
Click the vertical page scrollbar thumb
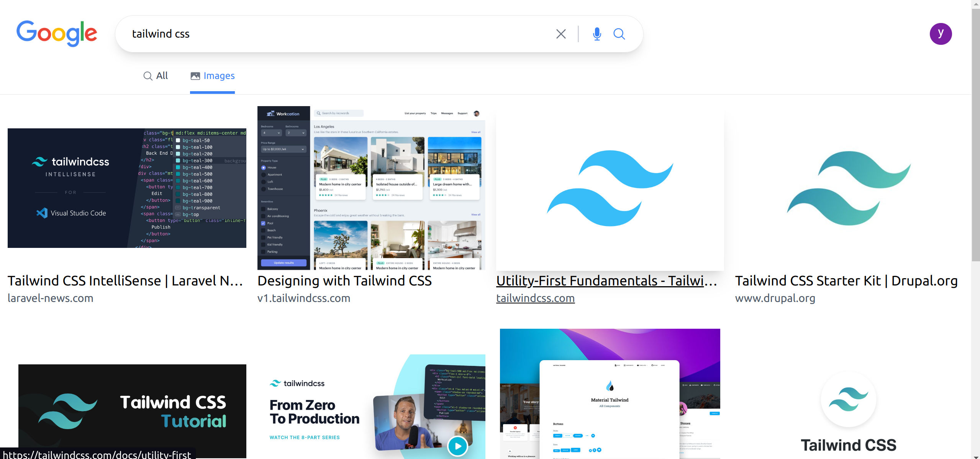pos(975,134)
